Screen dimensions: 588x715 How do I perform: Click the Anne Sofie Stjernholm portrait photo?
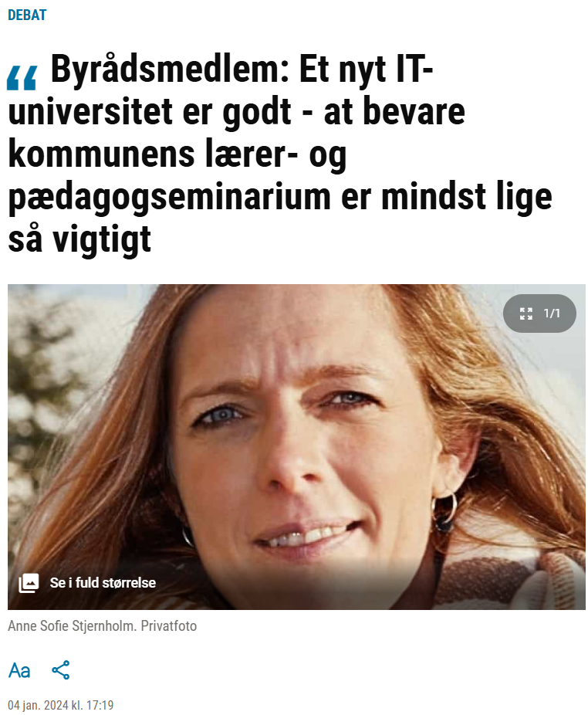tap(296, 447)
